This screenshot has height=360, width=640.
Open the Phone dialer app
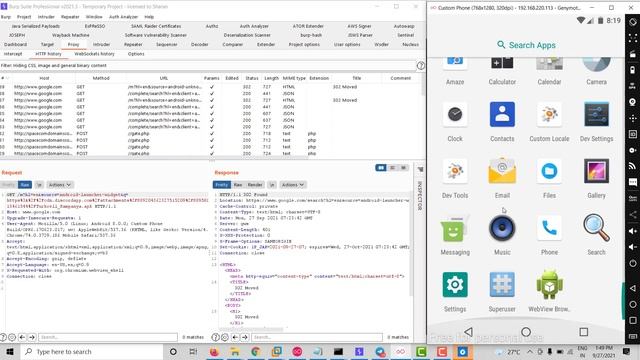[x=549, y=236]
